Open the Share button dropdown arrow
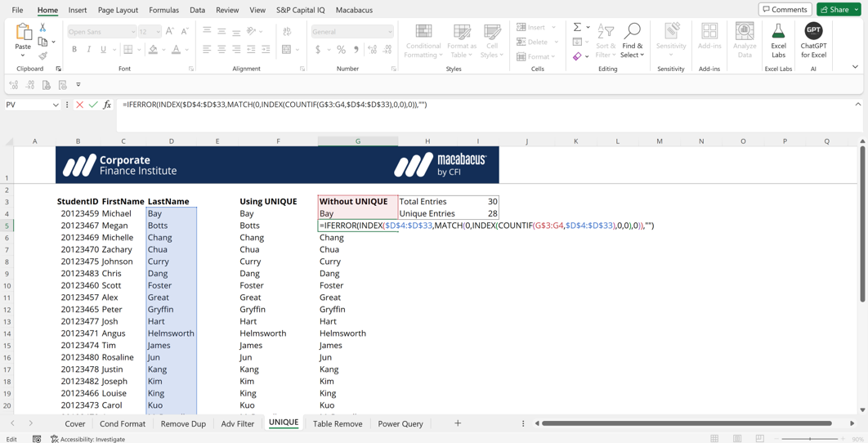 tap(857, 10)
